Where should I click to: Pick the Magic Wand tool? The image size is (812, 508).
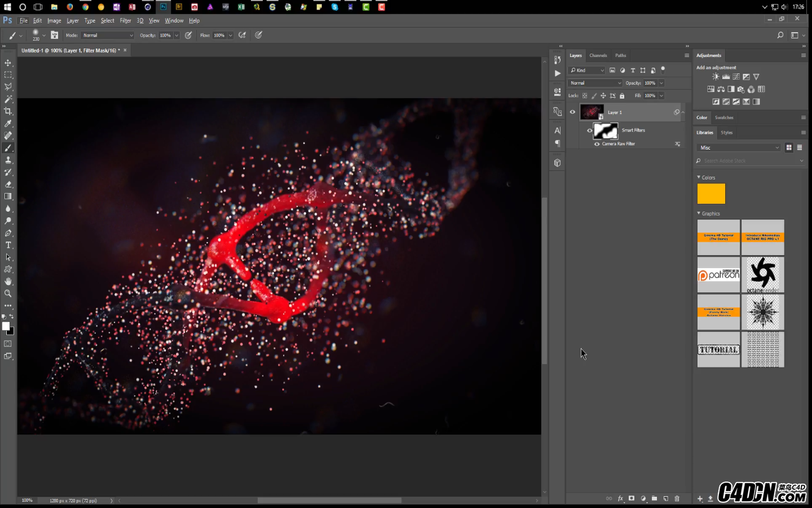(8, 99)
